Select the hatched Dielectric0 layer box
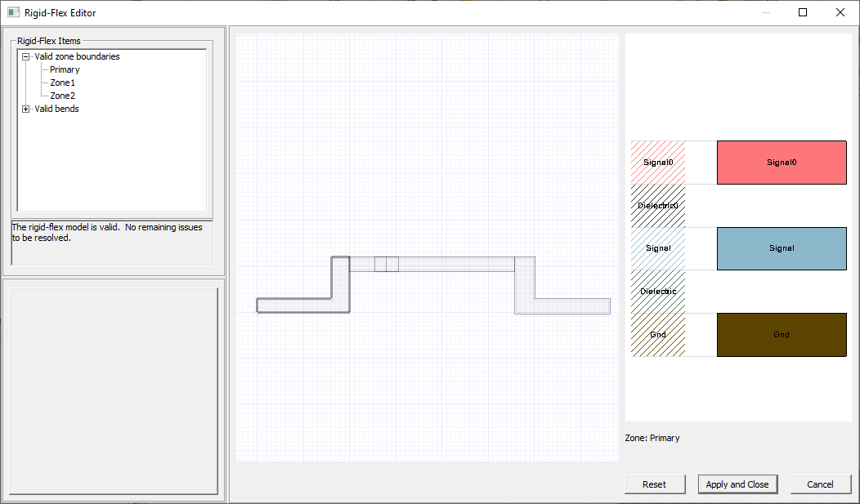The width and height of the screenshot is (860, 504). pos(658,206)
